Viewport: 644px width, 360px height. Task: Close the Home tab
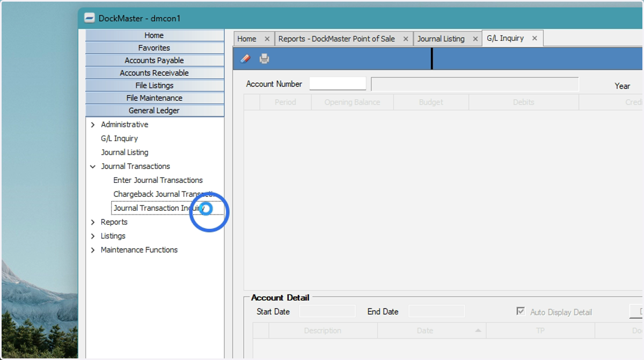click(267, 39)
